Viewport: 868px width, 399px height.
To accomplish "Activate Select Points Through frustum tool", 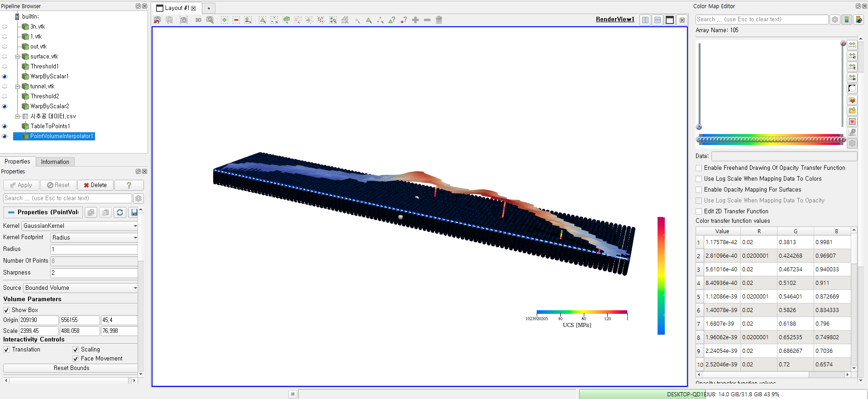I will click(x=298, y=20).
